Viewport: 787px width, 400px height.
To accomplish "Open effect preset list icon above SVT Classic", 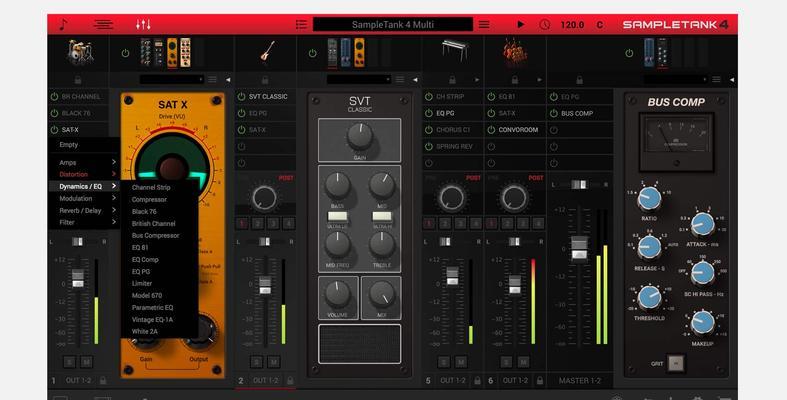I will click(x=400, y=80).
